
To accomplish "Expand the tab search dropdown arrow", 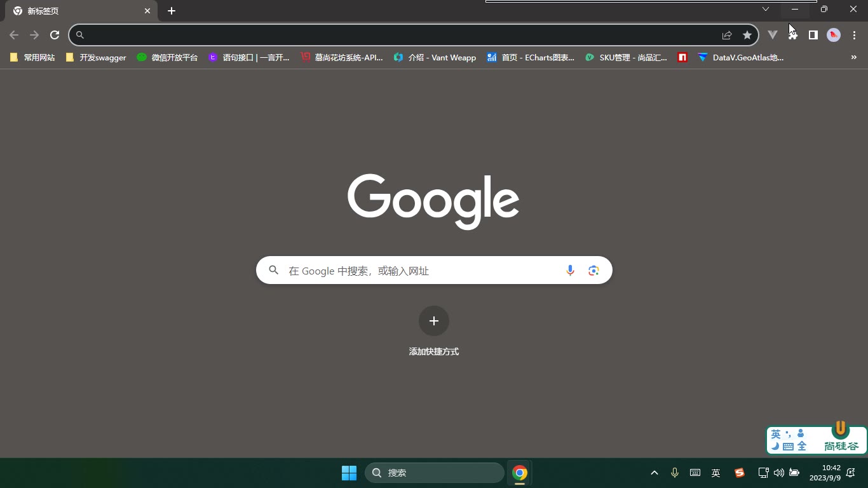I will [x=766, y=9].
